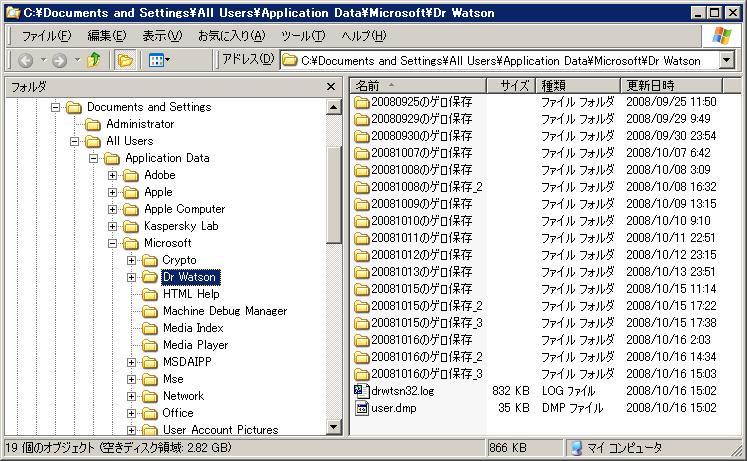
Task: Select the Administrator folder in tree
Action: [140, 124]
